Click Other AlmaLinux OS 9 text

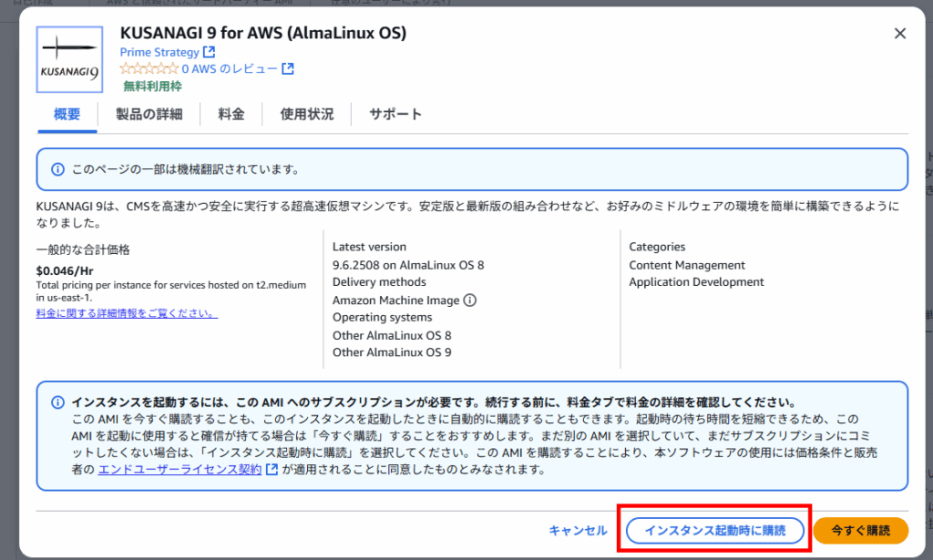coord(392,352)
